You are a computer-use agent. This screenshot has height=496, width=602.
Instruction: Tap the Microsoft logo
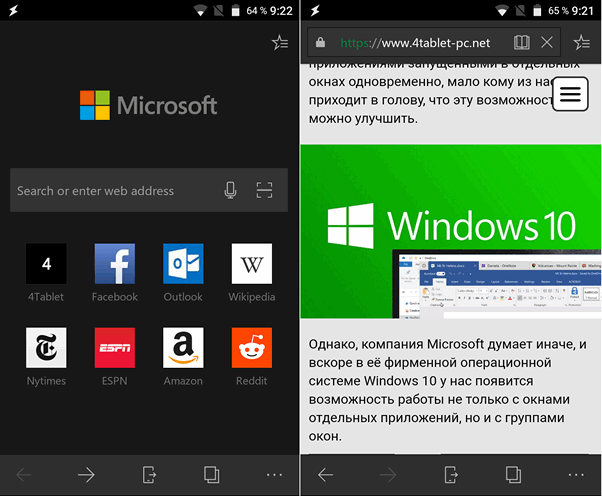click(149, 105)
